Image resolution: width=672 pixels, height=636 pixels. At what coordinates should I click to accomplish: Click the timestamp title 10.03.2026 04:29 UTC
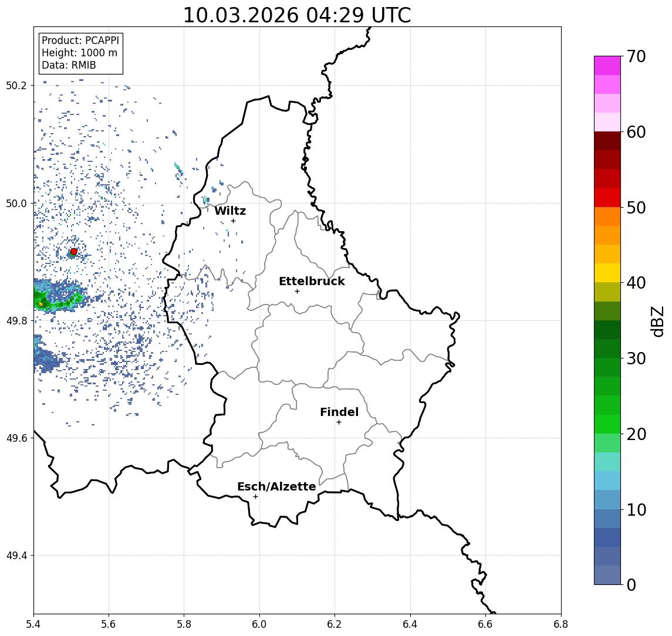(x=297, y=15)
